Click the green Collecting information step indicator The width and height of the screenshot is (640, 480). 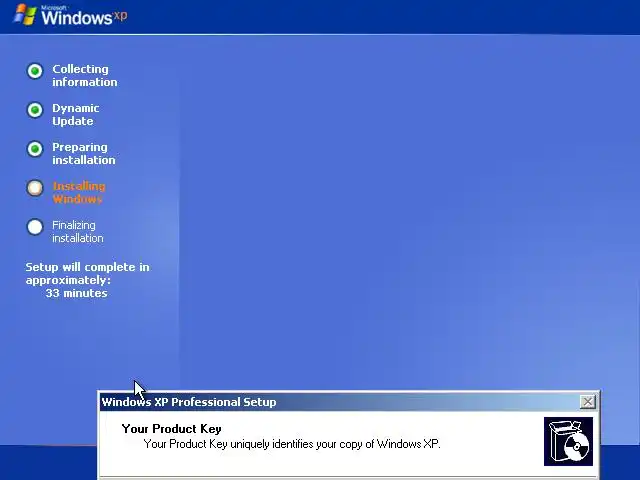point(35,71)
